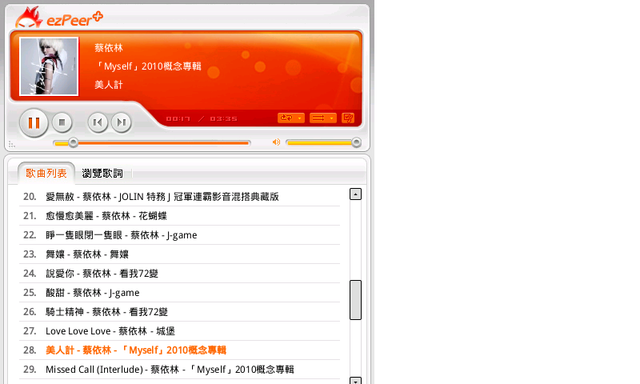Image resolution: width=640 pixels, height=384 pixels.
Task: Click the volume slider knob
Action: coord(356,142)
